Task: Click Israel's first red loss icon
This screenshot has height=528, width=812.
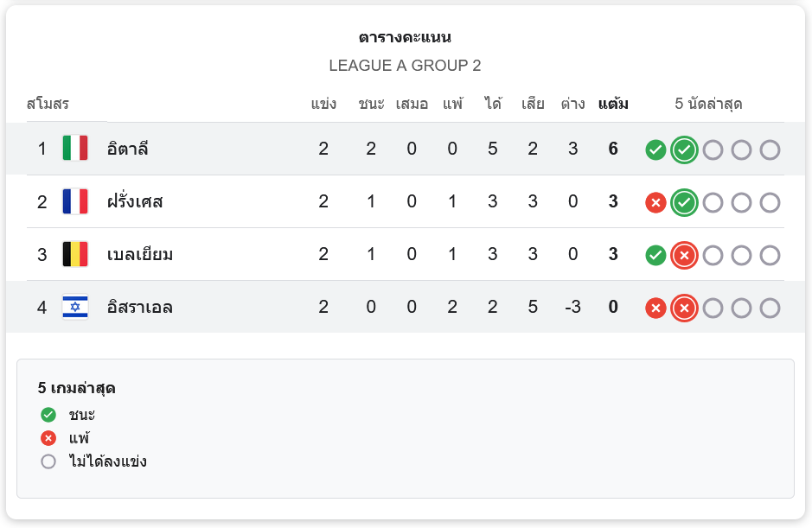Action: 655,308
